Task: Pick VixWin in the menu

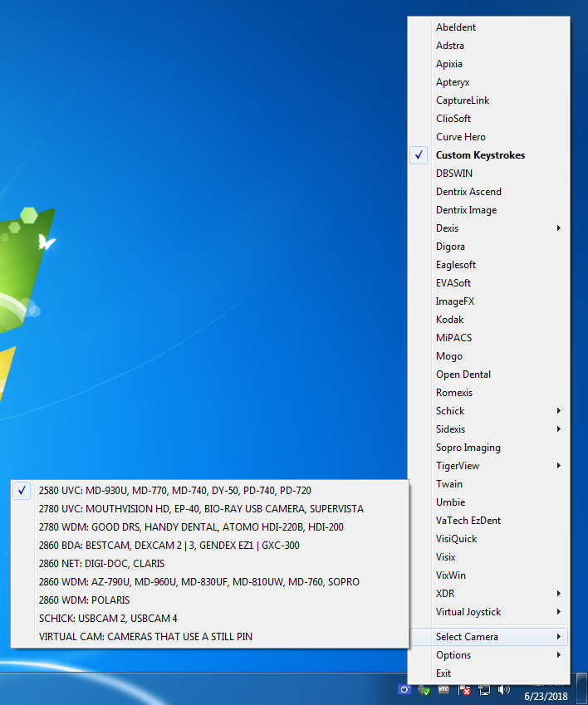Action: pos(488,575)
